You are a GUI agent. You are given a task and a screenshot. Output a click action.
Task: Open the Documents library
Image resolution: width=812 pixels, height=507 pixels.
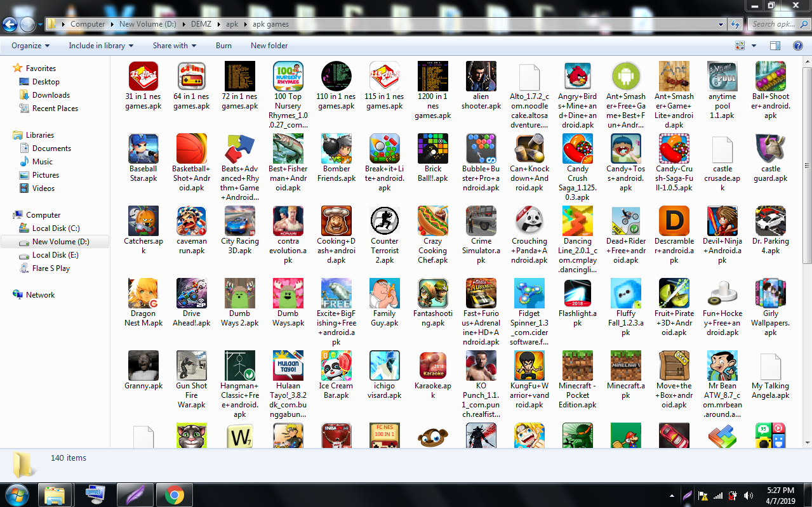[x=51, y=148]
